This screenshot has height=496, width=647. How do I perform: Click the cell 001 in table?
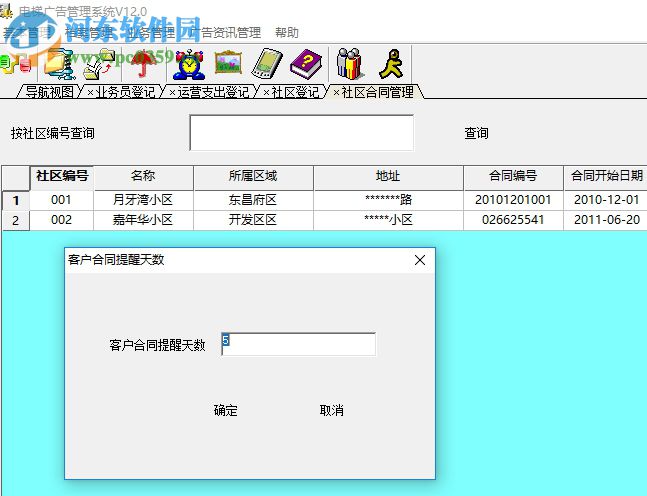tap(61, 200)
